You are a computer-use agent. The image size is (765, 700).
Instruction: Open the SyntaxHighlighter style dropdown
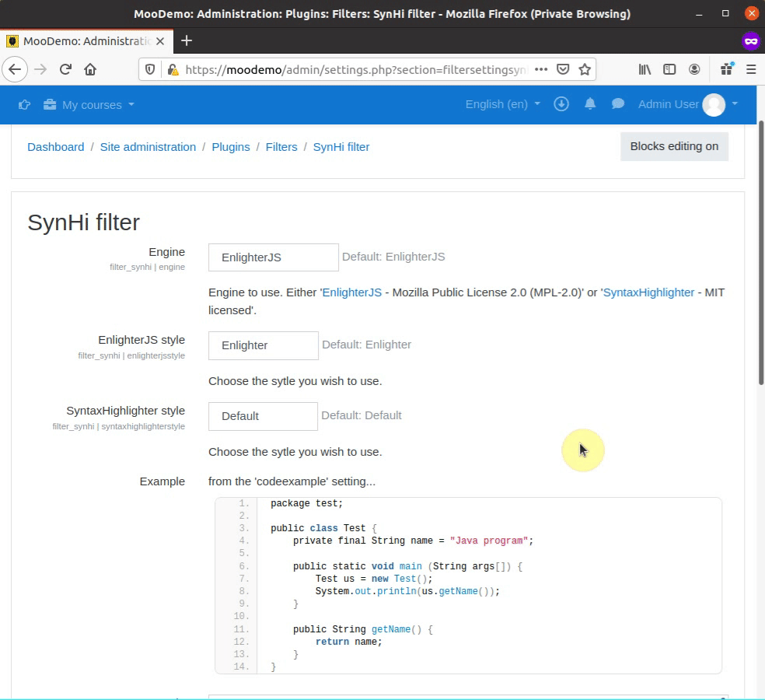[263, 416]
